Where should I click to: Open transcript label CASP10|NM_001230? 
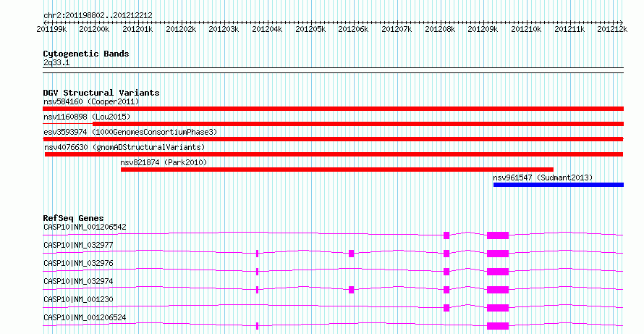pos(78,299)
